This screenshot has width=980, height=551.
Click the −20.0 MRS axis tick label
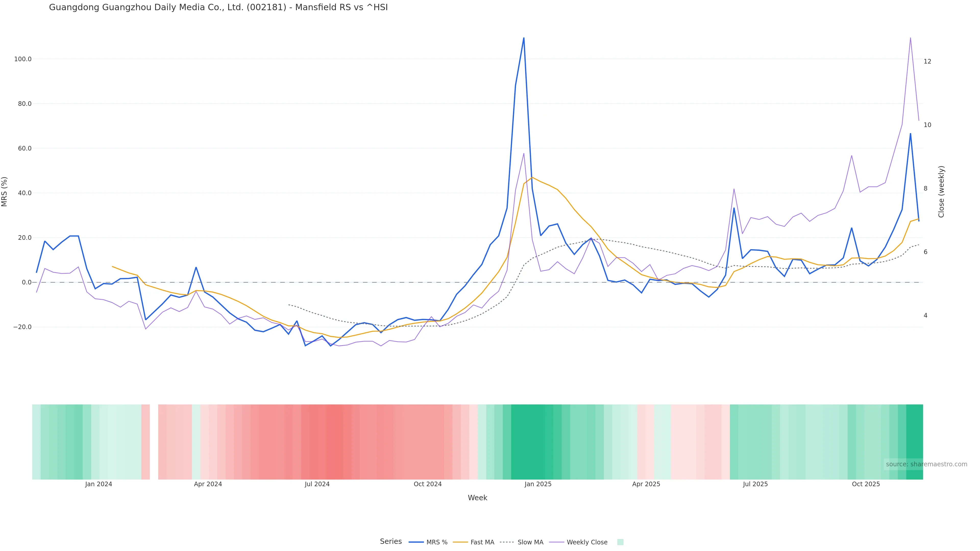[x=22, y=327]
